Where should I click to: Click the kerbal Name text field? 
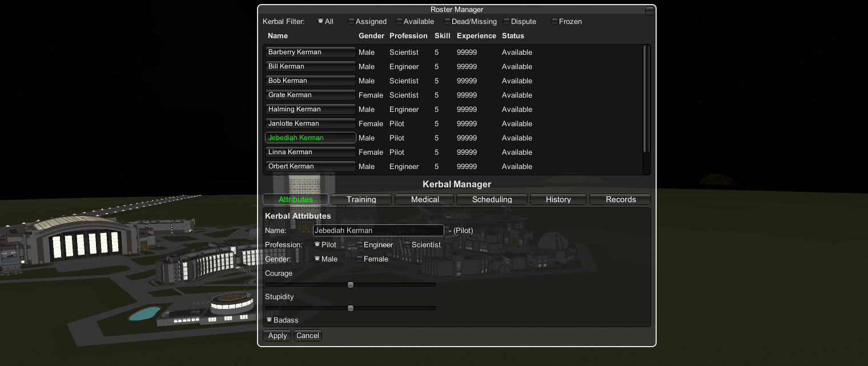click(x=378, y=231)
